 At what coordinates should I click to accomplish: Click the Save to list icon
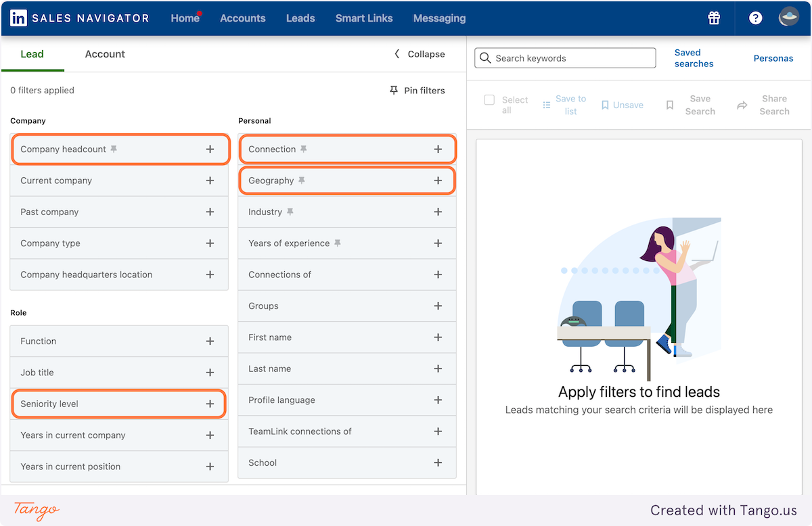point(546,105)
